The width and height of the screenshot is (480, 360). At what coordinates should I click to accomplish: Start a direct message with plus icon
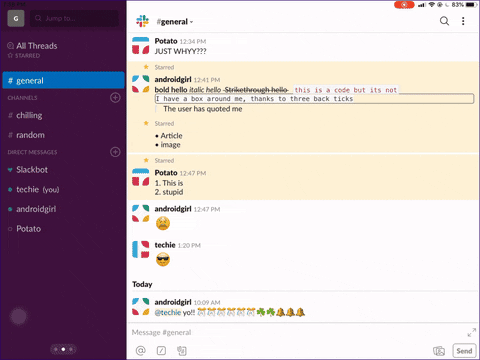click(115, 152)
